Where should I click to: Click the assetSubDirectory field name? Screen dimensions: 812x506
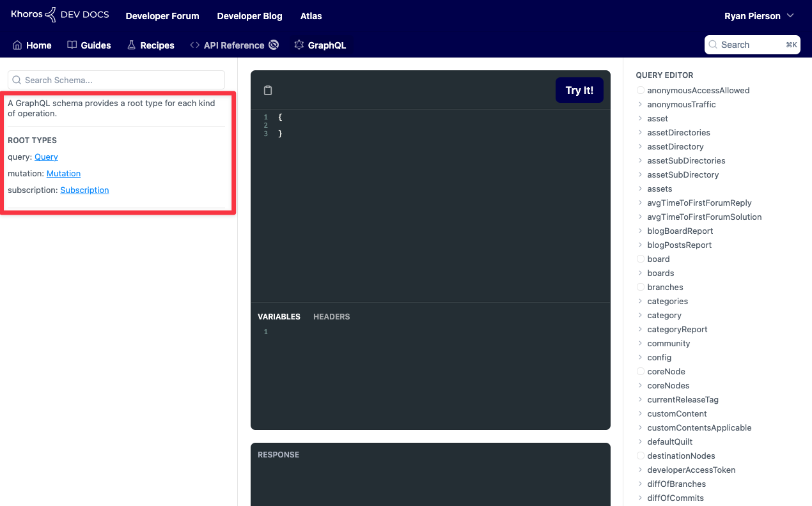coord(683,175)
